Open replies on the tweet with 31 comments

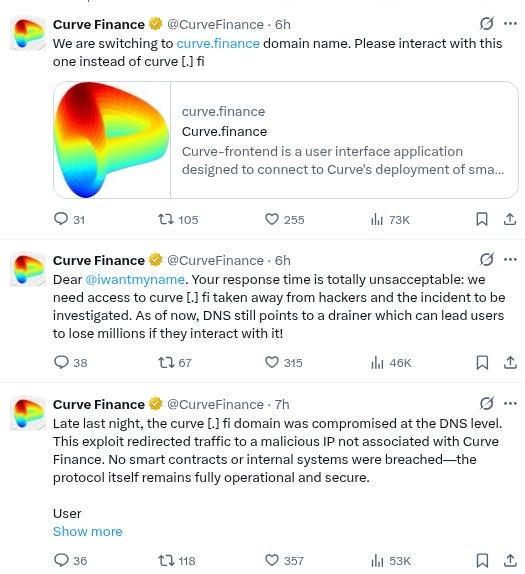point(69,219)
